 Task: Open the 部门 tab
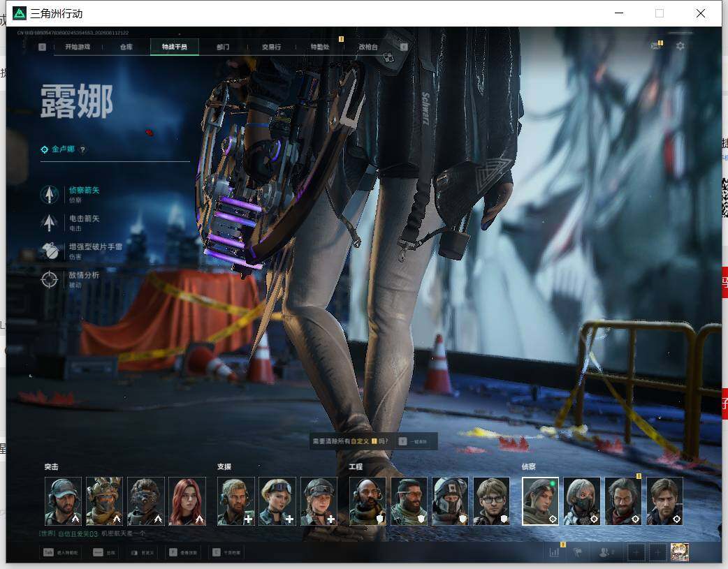[223, 47]
